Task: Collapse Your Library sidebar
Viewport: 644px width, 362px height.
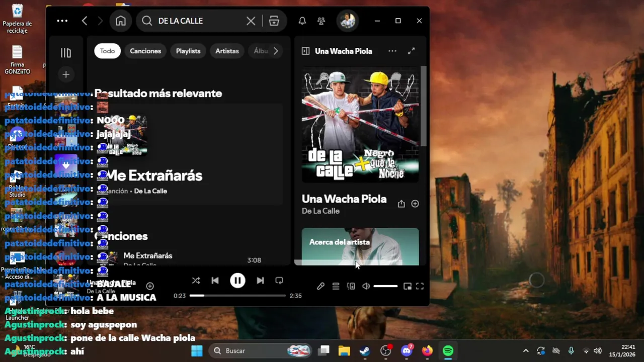Action: coord(66,53)
